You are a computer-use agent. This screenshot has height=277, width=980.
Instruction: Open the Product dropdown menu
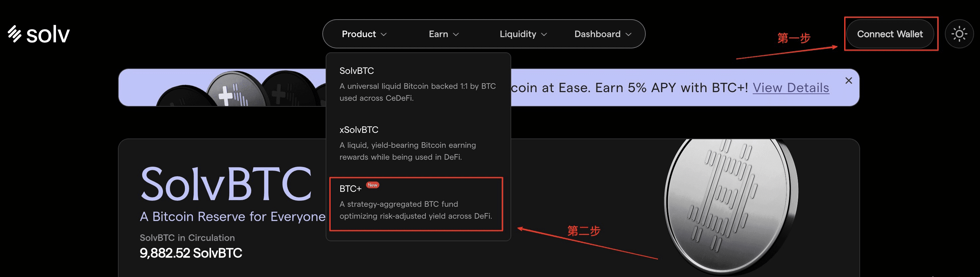[364, 34]
